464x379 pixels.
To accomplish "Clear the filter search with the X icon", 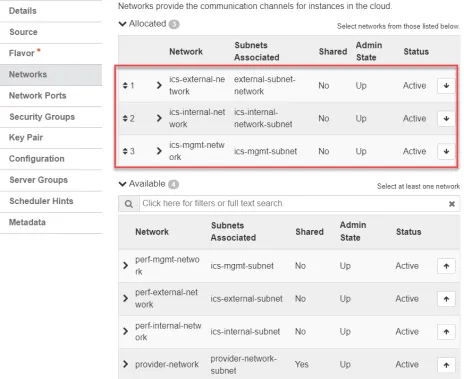I will [452, 204].
